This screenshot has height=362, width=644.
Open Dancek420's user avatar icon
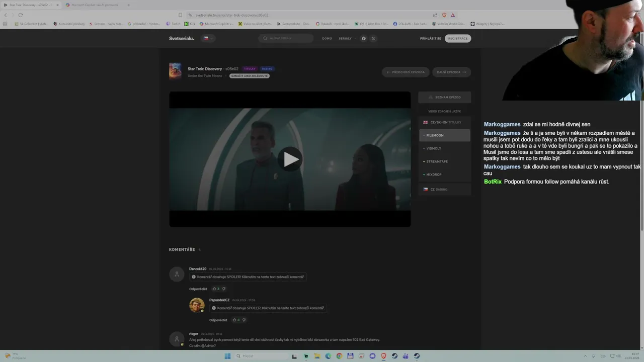(x=177, y=274)
